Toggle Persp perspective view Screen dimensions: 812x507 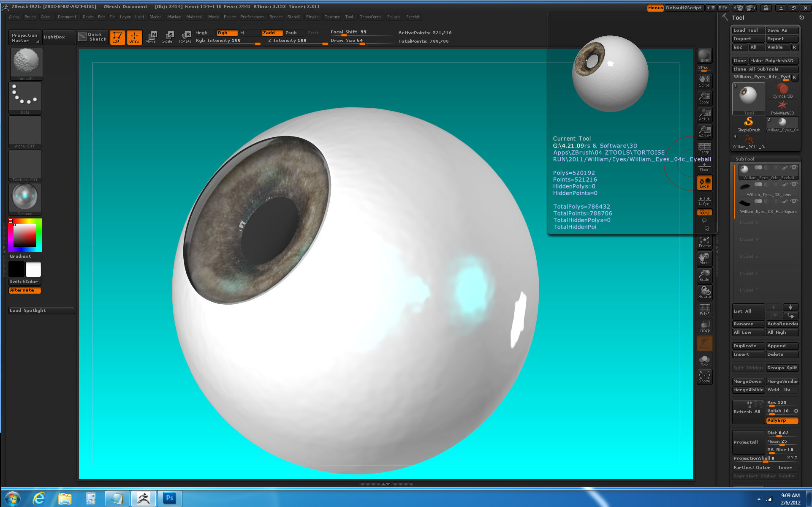704,149
